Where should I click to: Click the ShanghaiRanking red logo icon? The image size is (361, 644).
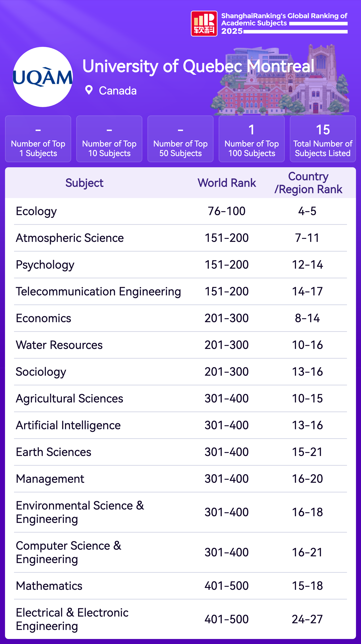(x=204, y=24)
